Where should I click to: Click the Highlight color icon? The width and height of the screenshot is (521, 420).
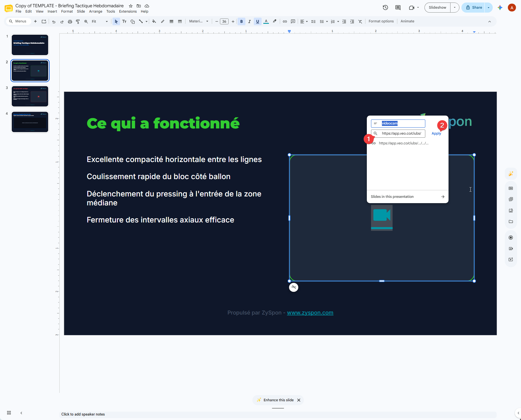click(275, 22)
